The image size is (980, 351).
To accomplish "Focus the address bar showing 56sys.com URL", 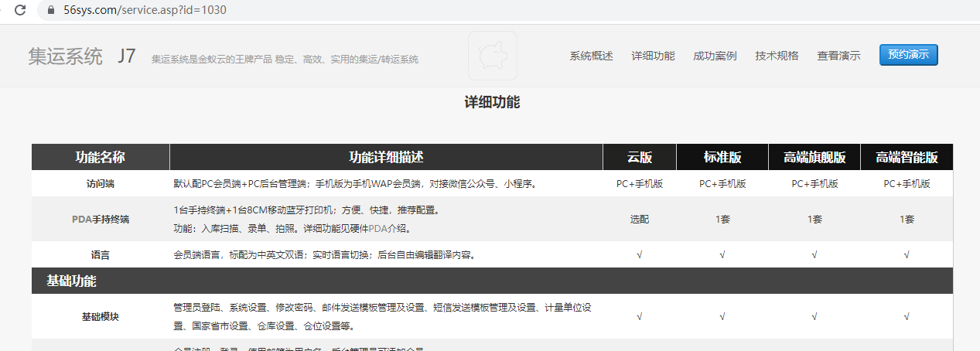I will [309, 11].
